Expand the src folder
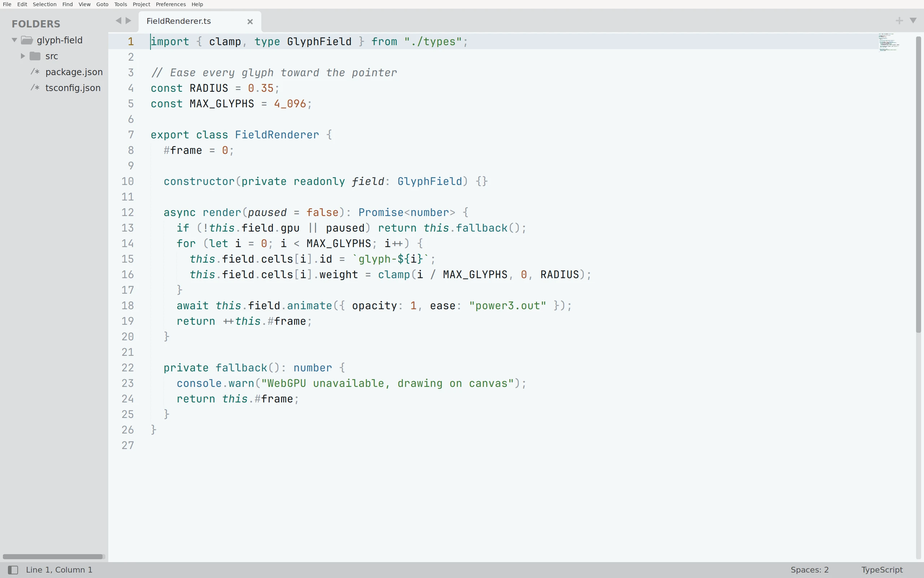924x578 pixels. tap(22, 56)
